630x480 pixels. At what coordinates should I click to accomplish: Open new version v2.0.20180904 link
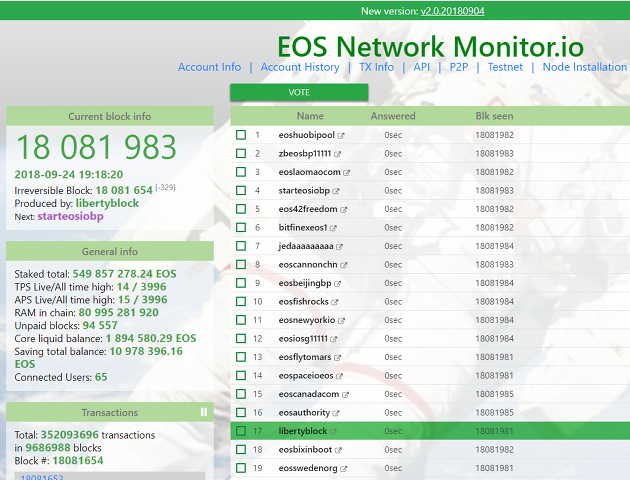(452, 11)
